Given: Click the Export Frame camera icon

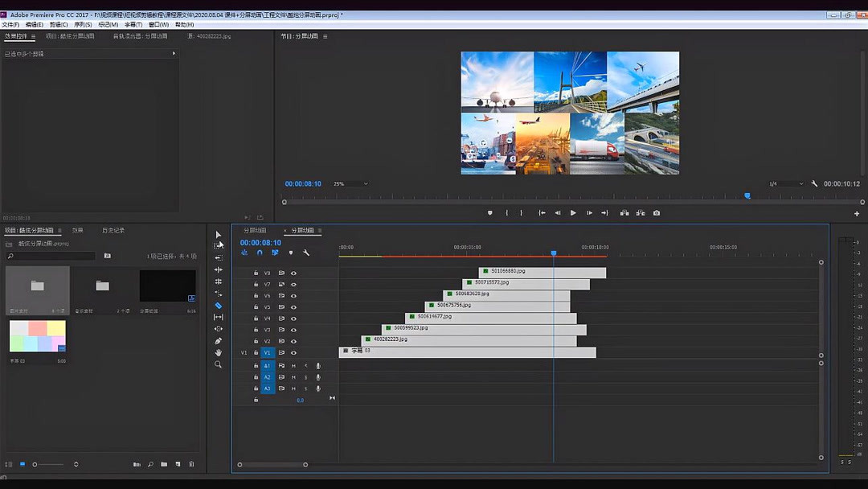Looking at the screenshot, I should [x=657, y=213].
